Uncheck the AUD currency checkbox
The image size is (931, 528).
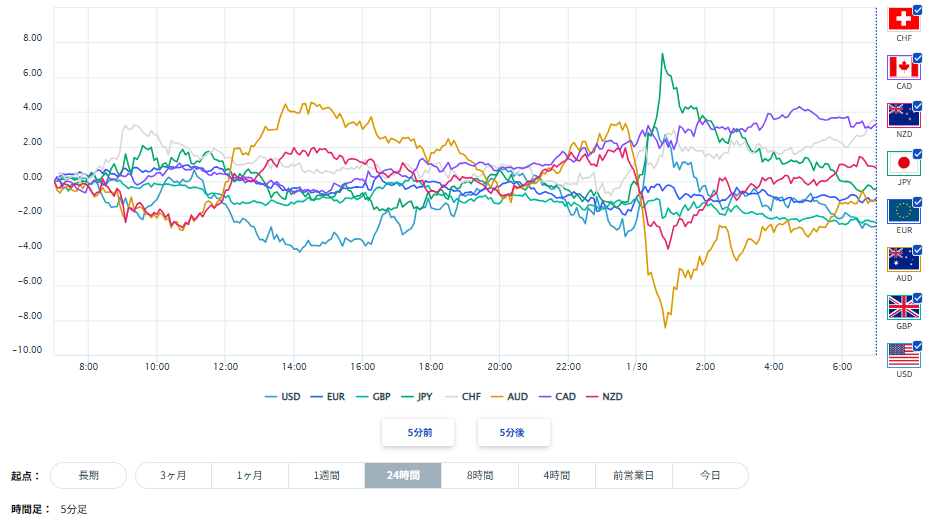click(x=917, y=251)
